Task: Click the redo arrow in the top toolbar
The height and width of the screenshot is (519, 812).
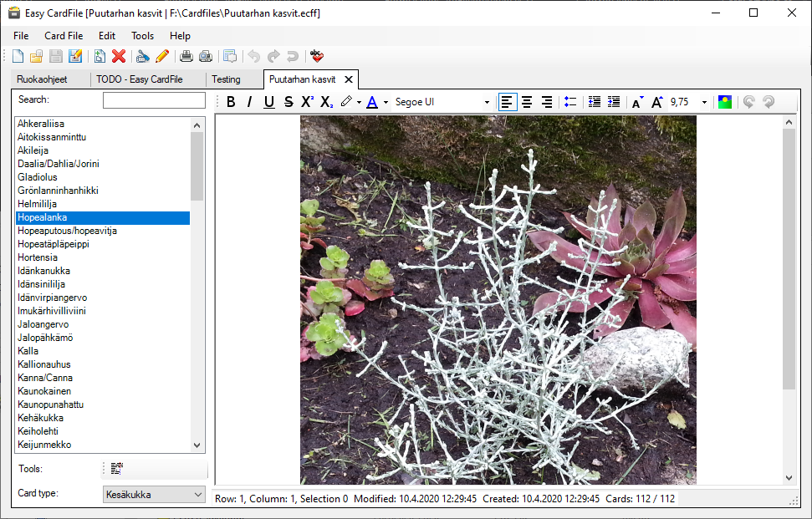Action: point(273,56)
